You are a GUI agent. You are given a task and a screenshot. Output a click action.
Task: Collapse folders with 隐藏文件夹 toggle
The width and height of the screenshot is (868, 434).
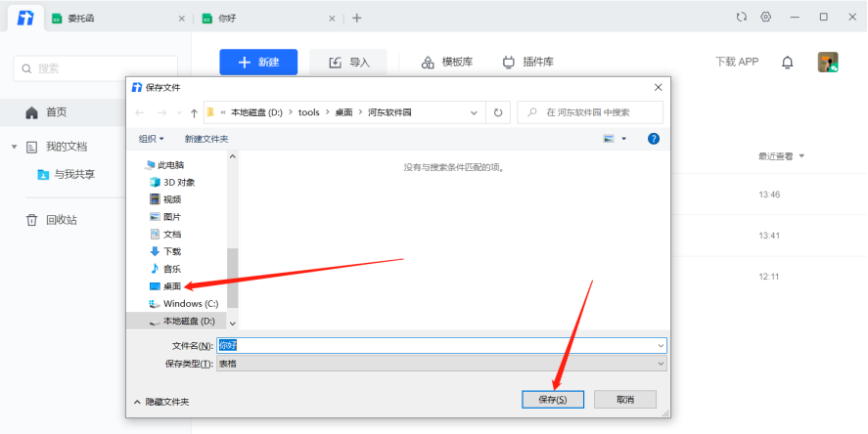[x=161, y=402]
